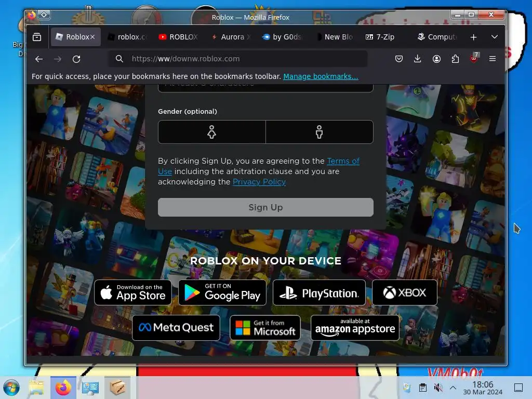Open the XBOX badge

pyautogui.click(x=405, y=292)
